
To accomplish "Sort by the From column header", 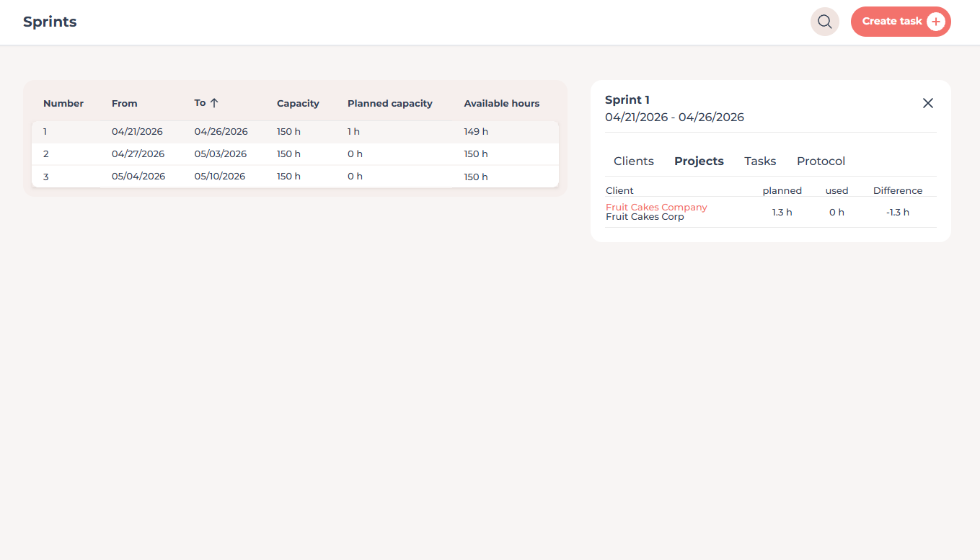I will coord(124,104).
